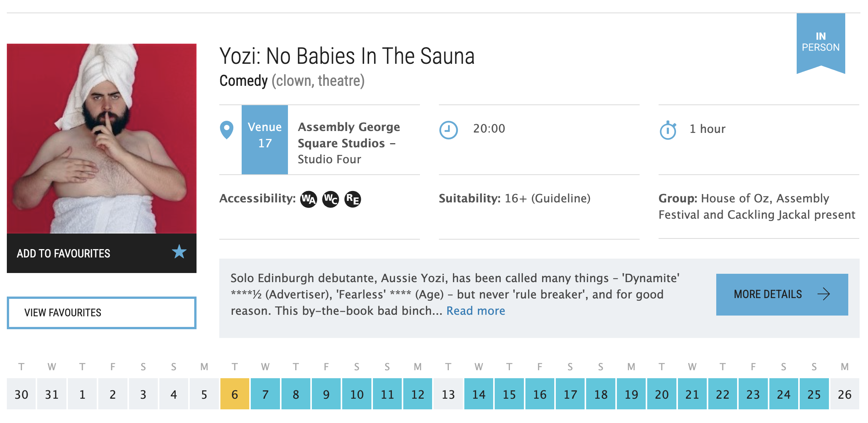Screen dimensions: 868x423
Task: Click the WC accessible toilet icon
Action: point(330,199)
